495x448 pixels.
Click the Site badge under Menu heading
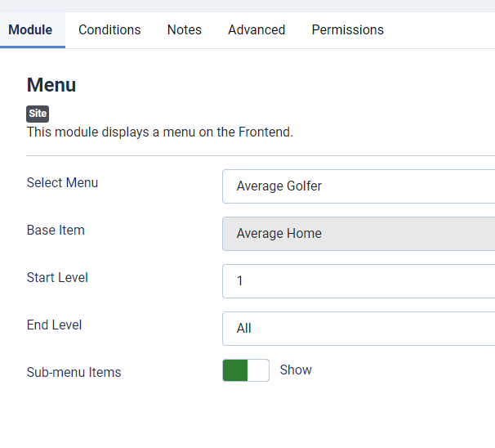click(x=38, y=114)
